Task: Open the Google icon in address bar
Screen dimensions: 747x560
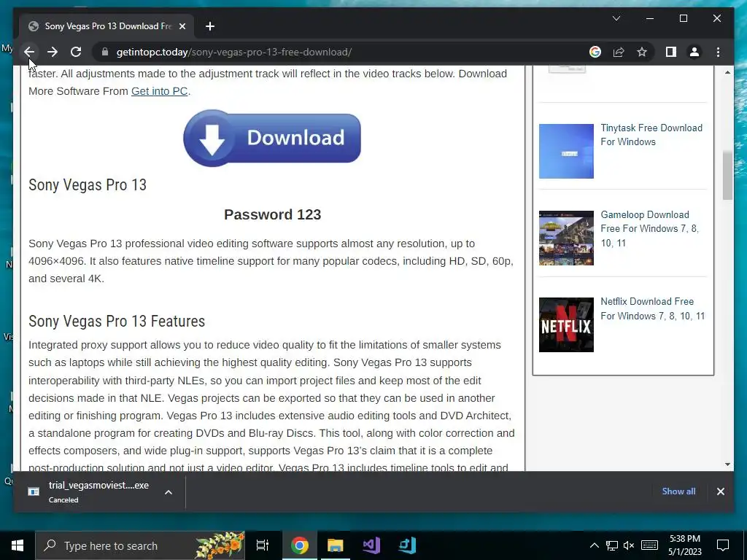Action: (x=595, y=52)
